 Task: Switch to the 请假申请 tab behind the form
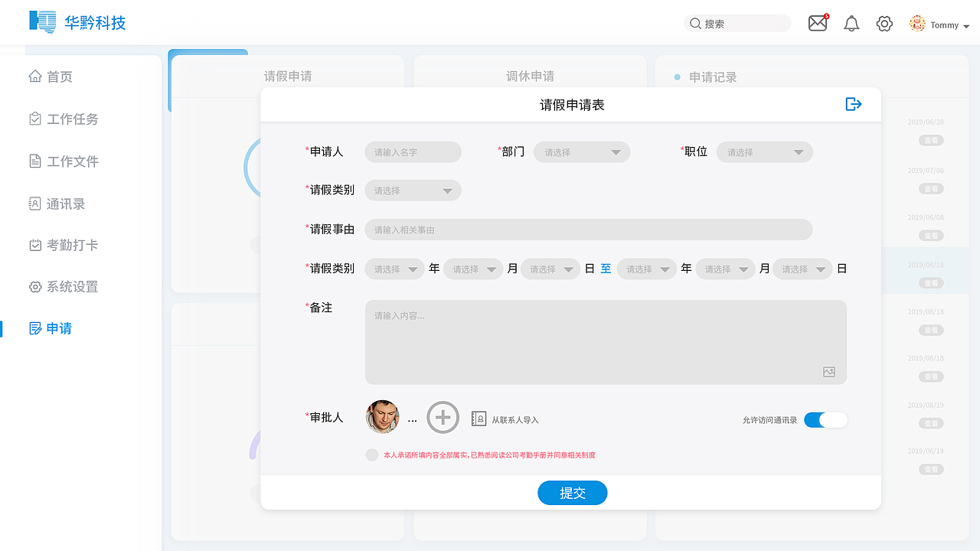point(288,76)
